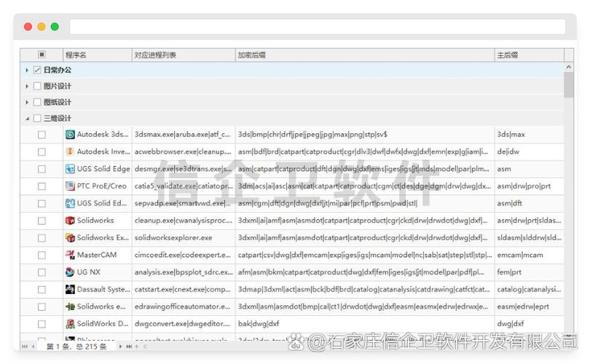The height and width of the screenshot is (364, 590).
Task: Check the 图片设计 group checkbox
Action: coord(37,86)
